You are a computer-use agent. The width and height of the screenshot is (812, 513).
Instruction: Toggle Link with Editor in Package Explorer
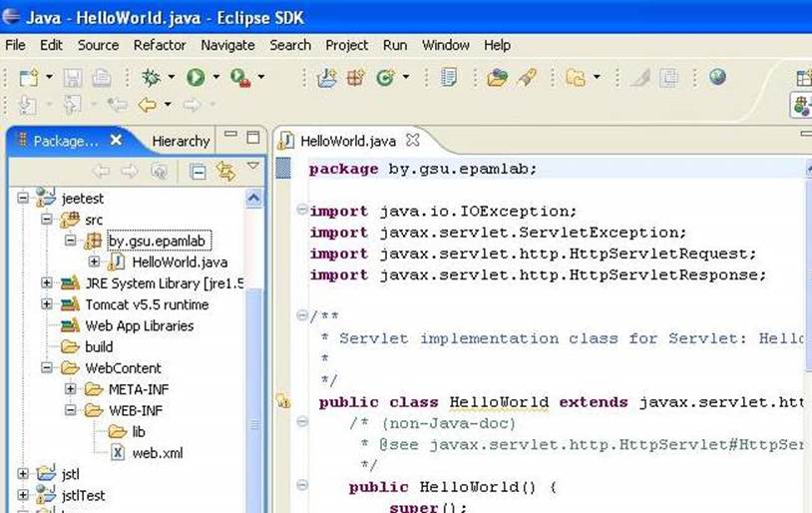[225, 171]
